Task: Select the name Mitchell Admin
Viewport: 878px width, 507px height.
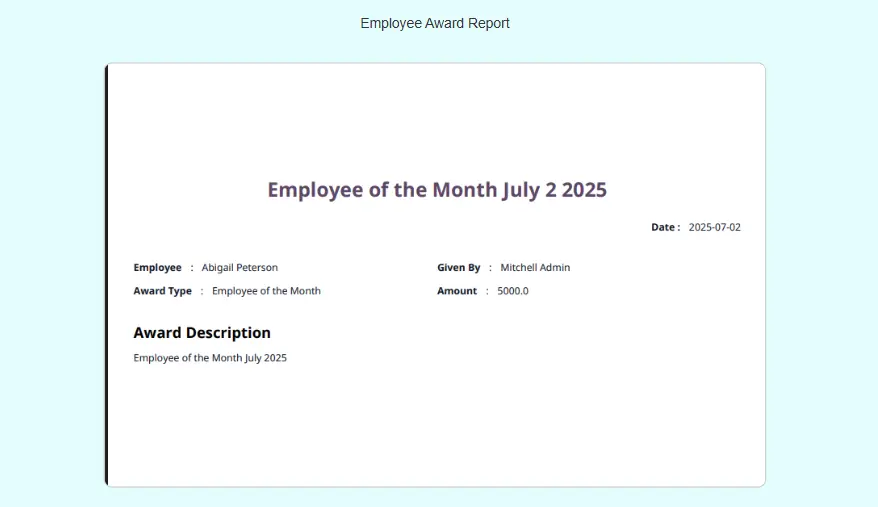Action: tap(535, 267)
